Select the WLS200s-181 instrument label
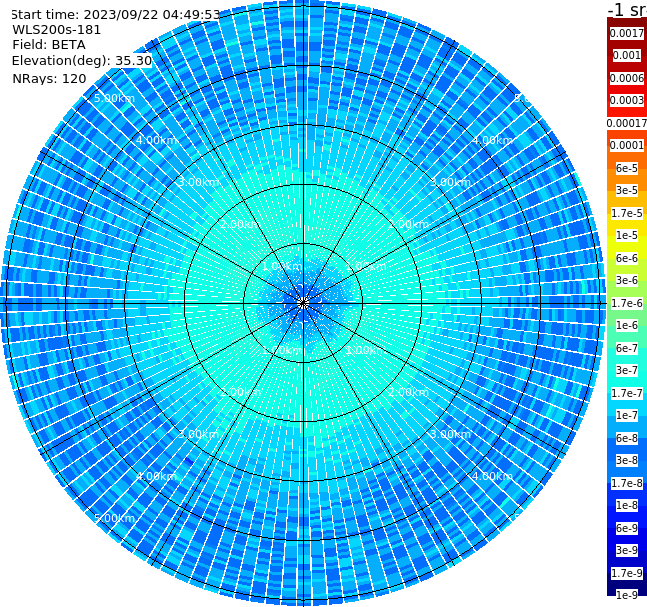The width and height of the screenshot is (647, 607). (57, 30)
